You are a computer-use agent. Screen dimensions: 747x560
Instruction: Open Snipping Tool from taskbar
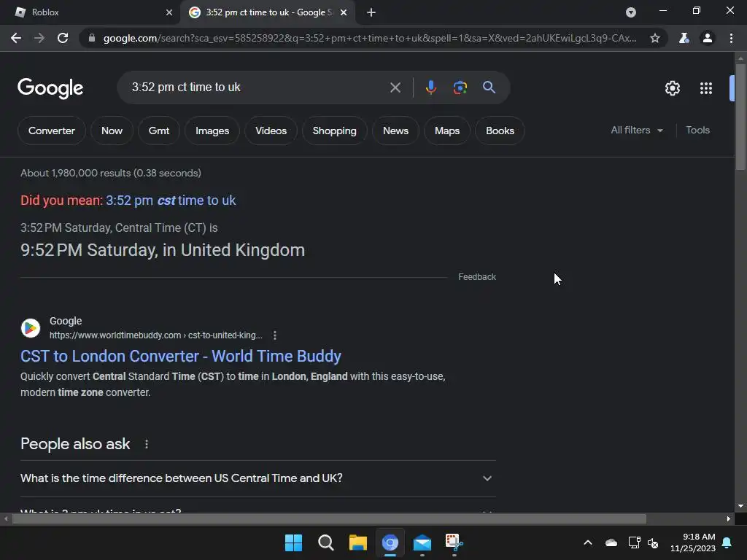click(454, 542)
